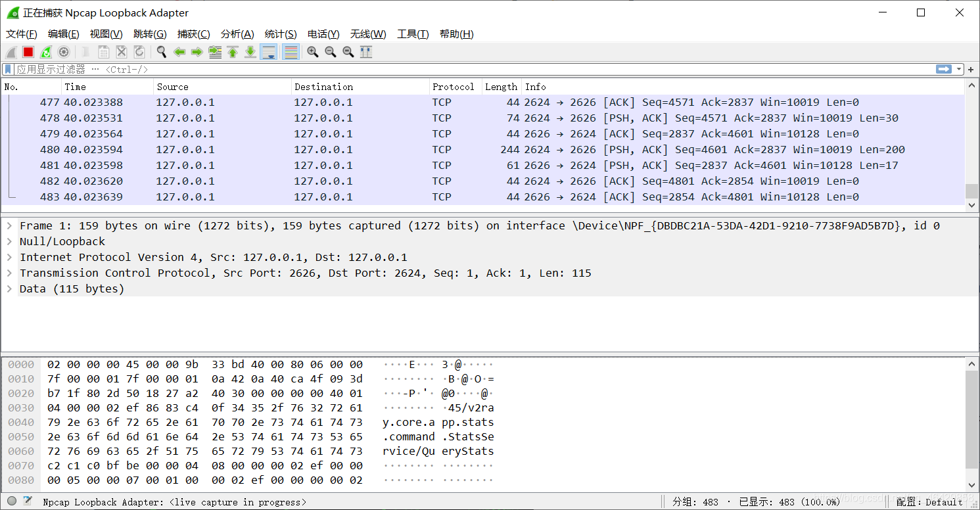The width and height of the screenshot is (980, 510).
Task: Open the 工具(T) menu
Action: tap(413, 34)
